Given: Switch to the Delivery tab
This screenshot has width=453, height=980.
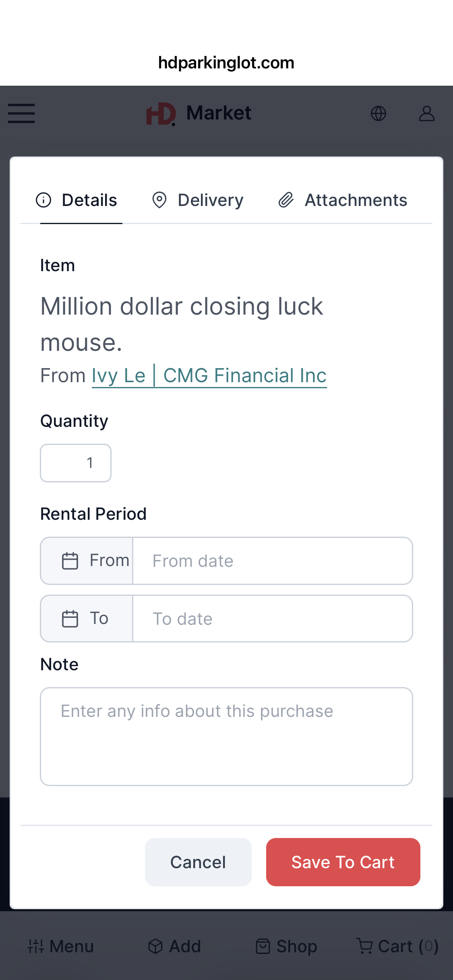Looking at the screenshot, I should (198, 200).
